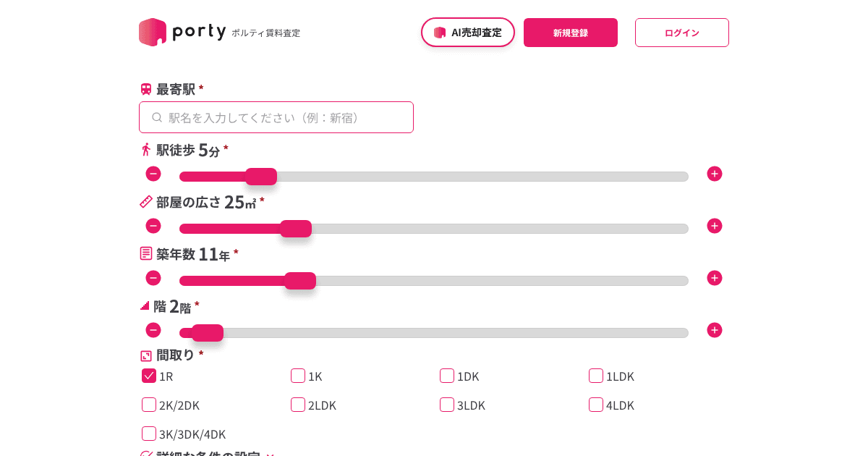Focus the nearest station search field
This screenshot has width=868, height=456.
[276, 117]
